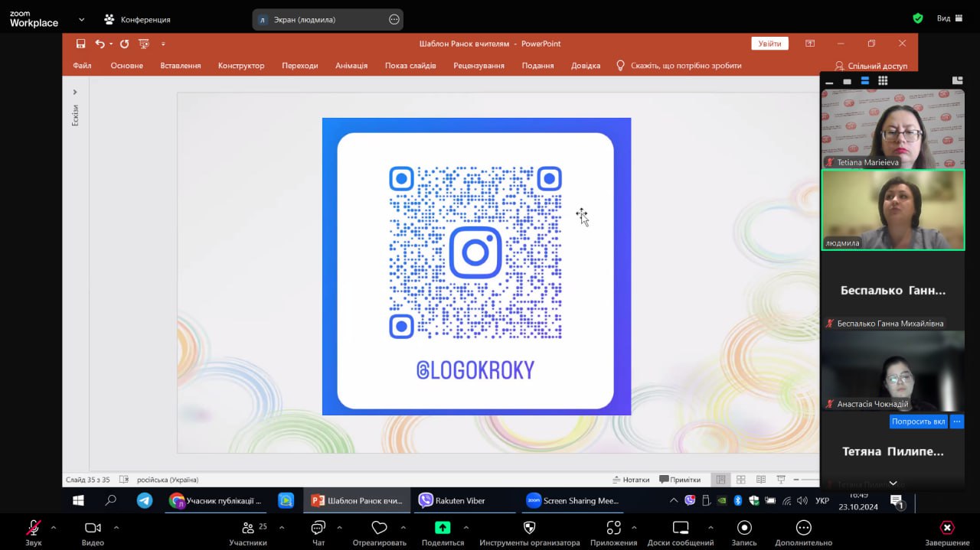
Task: Open options for Экран (людмила) share
Action: point(394,19)
